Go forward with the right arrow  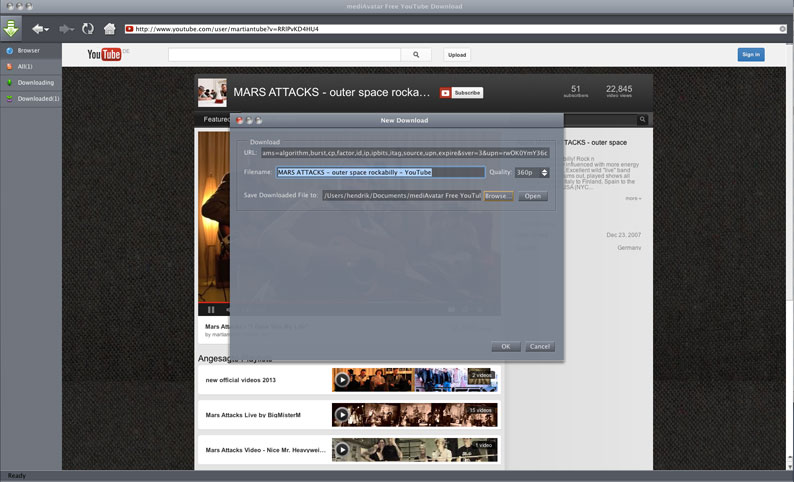click(x=66, y=29)
